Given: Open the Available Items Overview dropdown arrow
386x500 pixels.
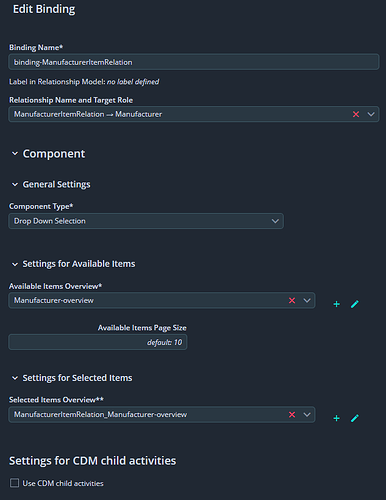Looking at the screenshot, I should point(307,300).
